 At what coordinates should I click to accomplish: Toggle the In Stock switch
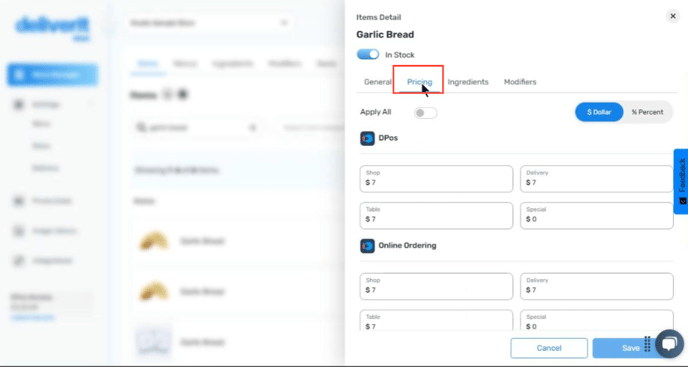368,54
